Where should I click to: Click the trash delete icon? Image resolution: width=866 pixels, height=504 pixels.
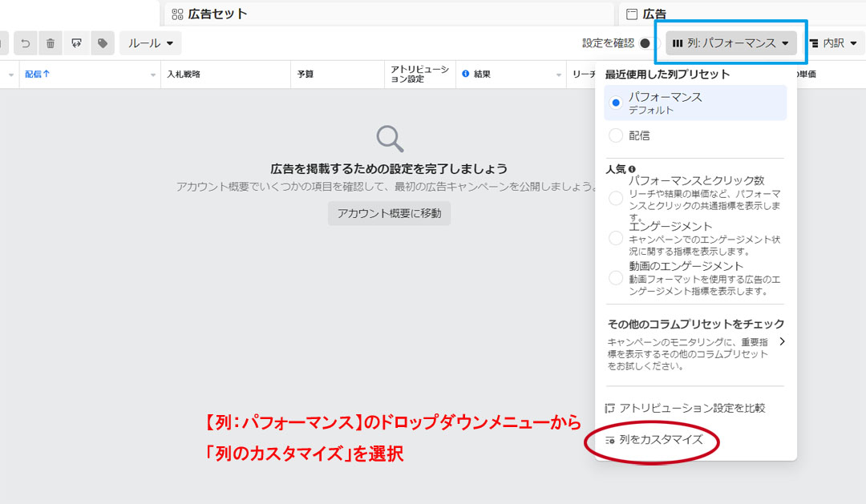[x=51, y=43]
